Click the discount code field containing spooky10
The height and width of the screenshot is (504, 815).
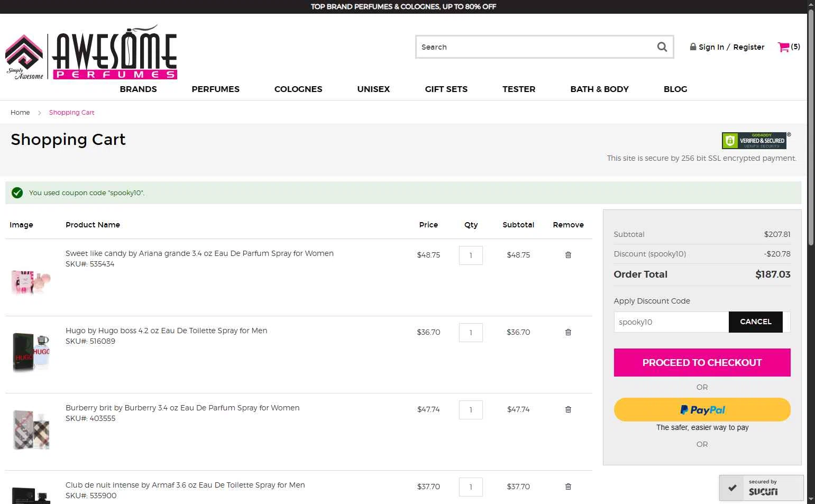tap(671, 322)
